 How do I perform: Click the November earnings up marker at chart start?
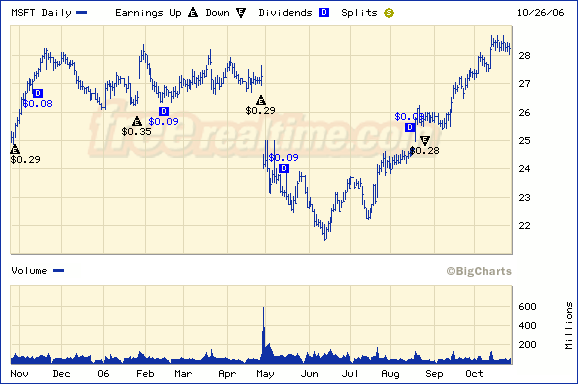click(x=15, y=149)
